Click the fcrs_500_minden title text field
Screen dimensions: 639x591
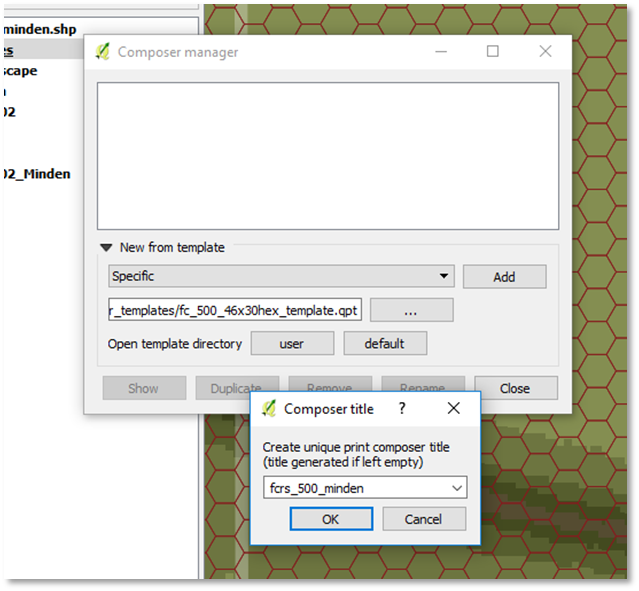(x=355, y=488)
